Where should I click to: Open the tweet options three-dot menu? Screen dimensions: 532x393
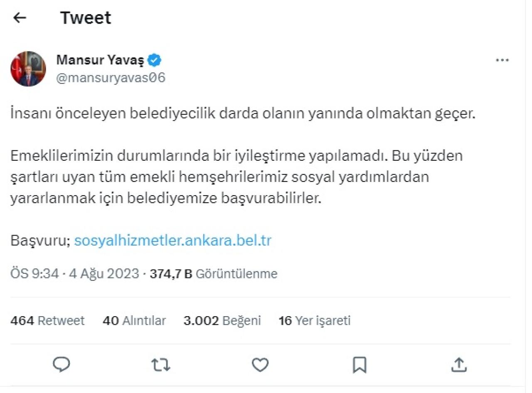[x=502, y=59]
